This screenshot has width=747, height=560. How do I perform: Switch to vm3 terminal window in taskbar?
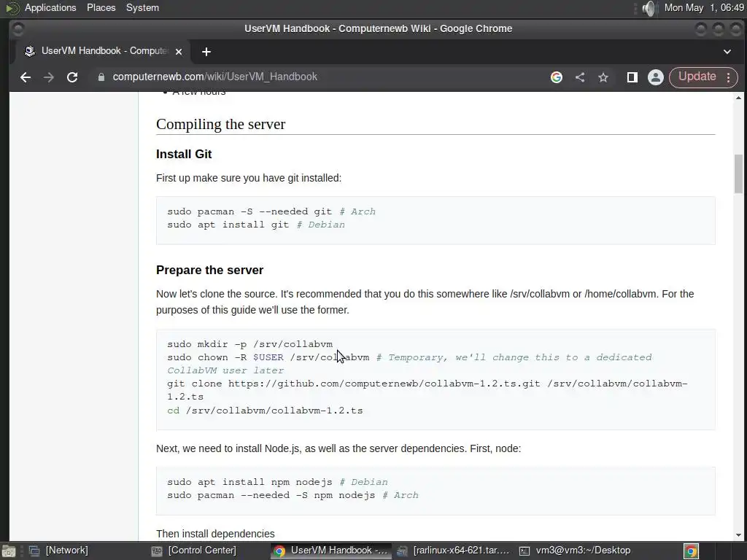574,551
